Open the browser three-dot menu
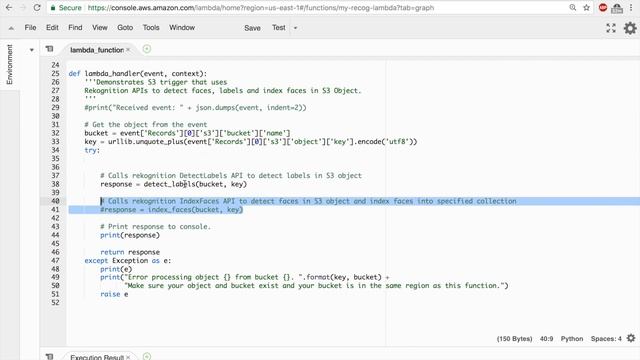The image size is (640, 360). (631, 8)
